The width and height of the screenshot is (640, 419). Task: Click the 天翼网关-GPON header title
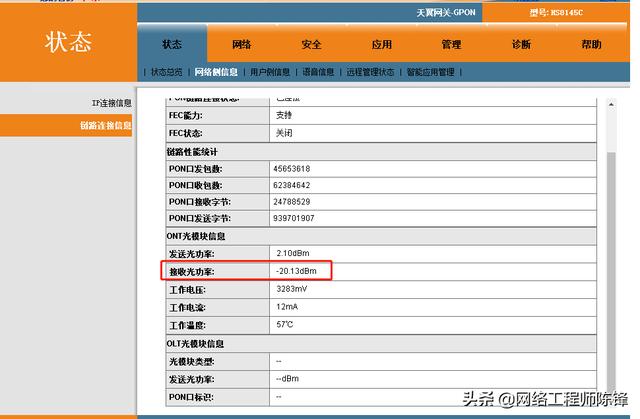[x=446, y=13]
